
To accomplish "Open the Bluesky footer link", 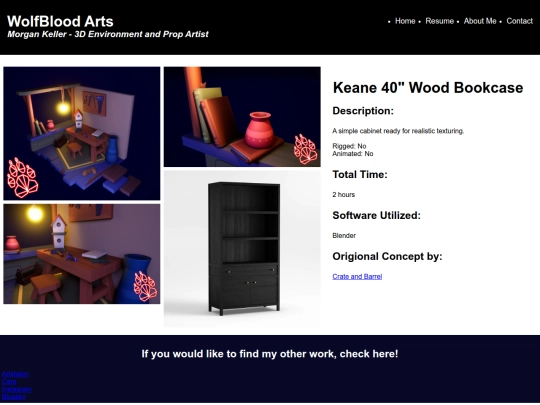I will pyautogui.click(x=13, y=397).
